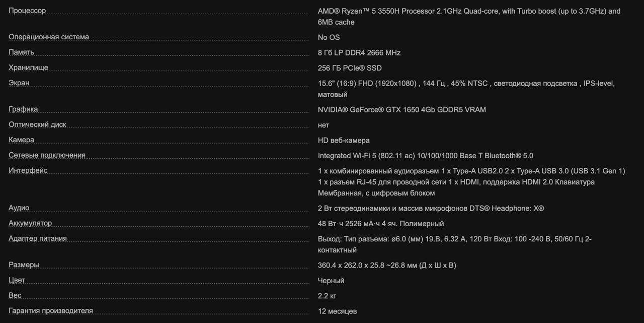This screenshot has width=644, height=323.
Task: Select the AMD Ryzen 5 3550H processor description
Action: pyautogui.click(x=469, y=17)
